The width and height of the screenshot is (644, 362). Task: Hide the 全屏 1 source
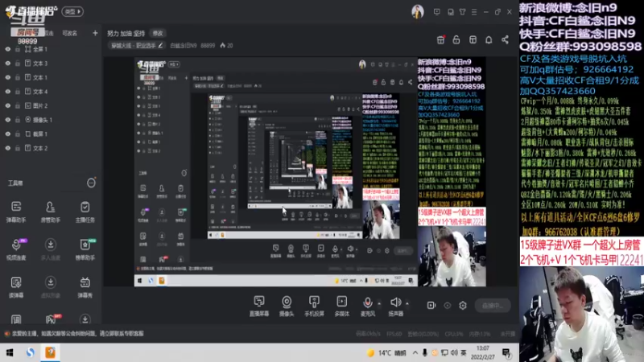[x=8, y=49]
